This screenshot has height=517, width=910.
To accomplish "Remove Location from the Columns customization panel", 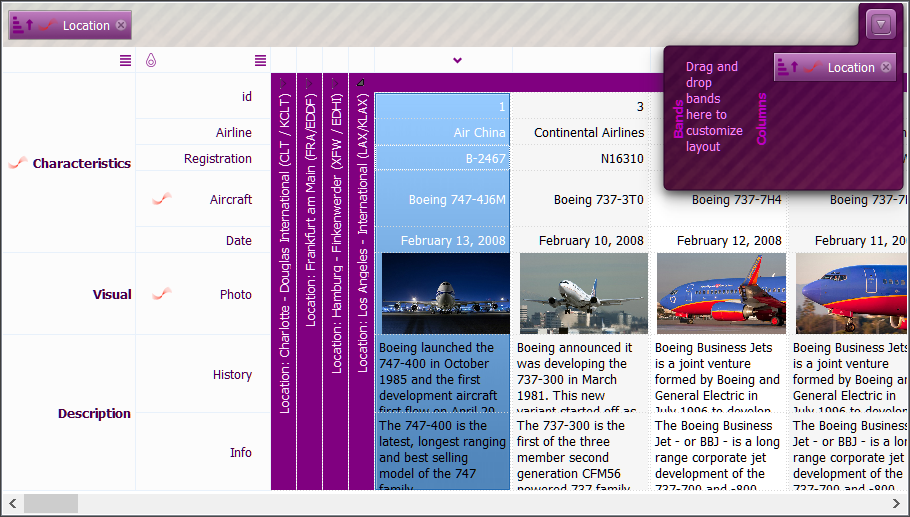I will [x=885, y=68].
